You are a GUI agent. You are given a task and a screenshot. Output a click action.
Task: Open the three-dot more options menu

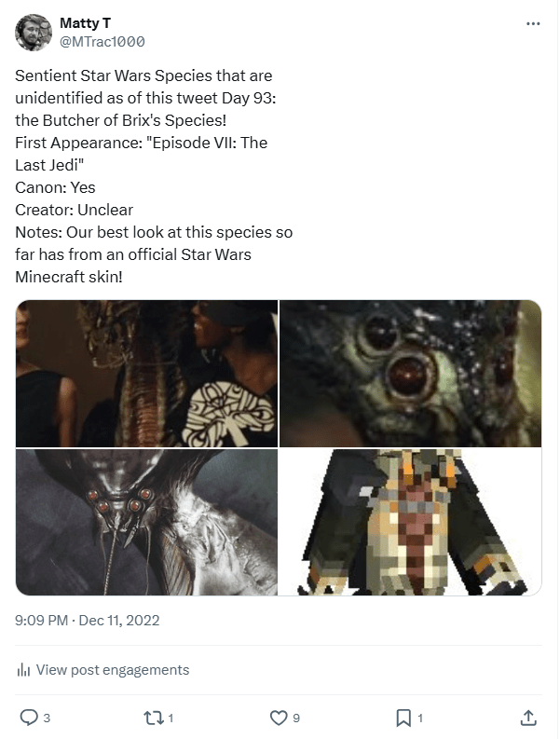[533, 24]
